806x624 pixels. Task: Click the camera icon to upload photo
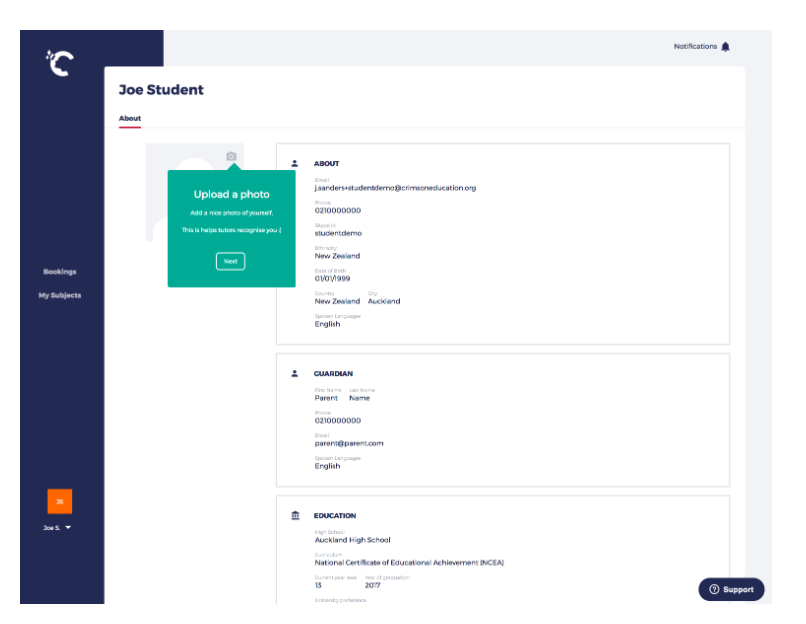point(231,157)
